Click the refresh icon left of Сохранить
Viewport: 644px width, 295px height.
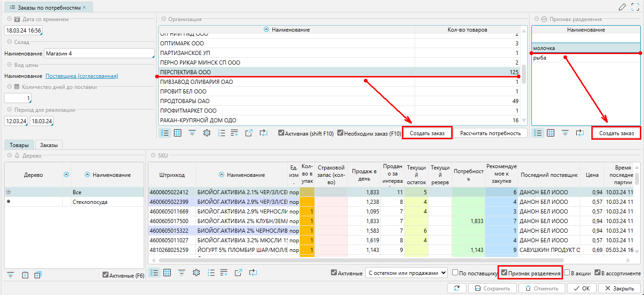(456, 289)
